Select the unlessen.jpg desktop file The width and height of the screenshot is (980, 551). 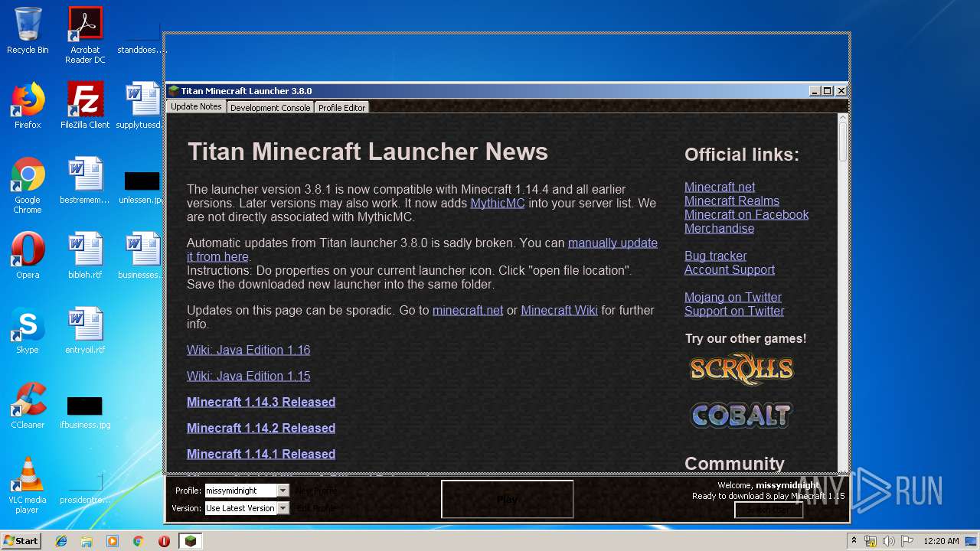[142, 186]
